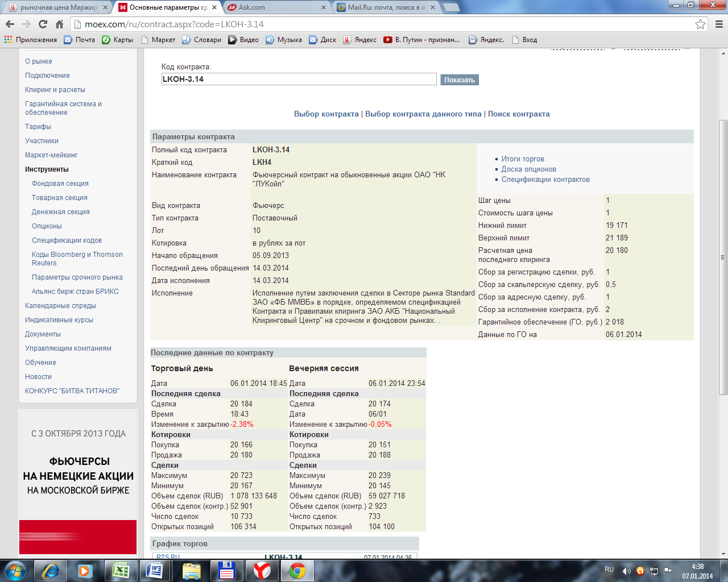Open the Вход bookmark

pyautogui.click(x=524, y=40)
